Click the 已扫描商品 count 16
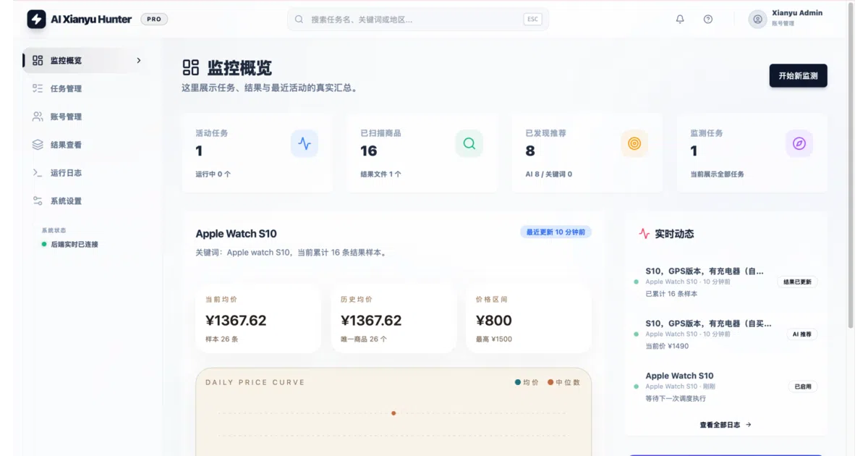 [x=369, y=151]
